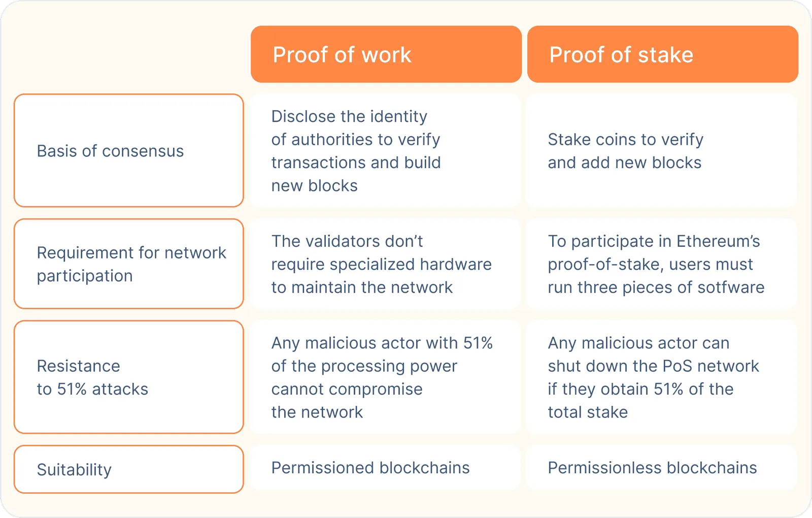The width and height of the screenshot is (812, 518).
Task: Select the Ethereum's proof-of-stake software cell
Action: (x=662, y=264)
